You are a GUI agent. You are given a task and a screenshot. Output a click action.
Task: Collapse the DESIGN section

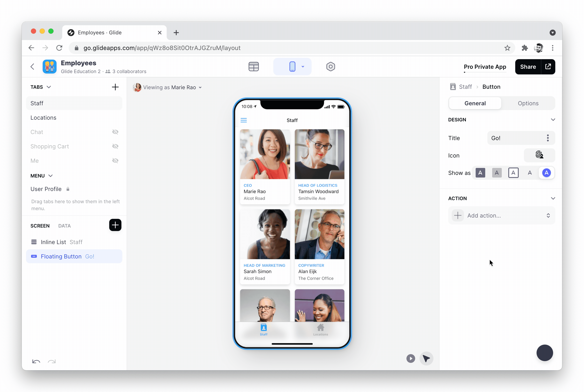(x=553, y=119)
